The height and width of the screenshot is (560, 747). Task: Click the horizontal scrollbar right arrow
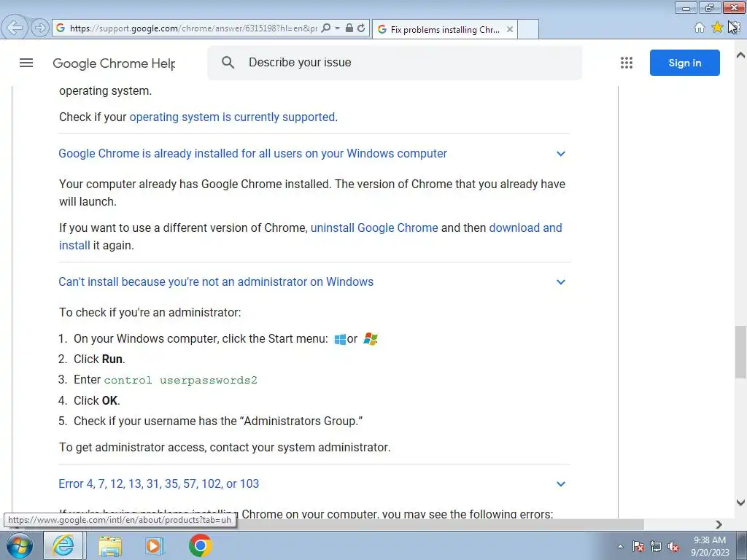[x=719, y=524]
